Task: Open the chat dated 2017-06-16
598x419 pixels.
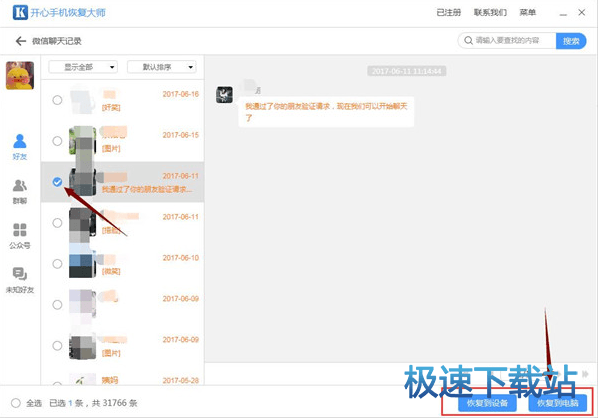Action: 122,100
